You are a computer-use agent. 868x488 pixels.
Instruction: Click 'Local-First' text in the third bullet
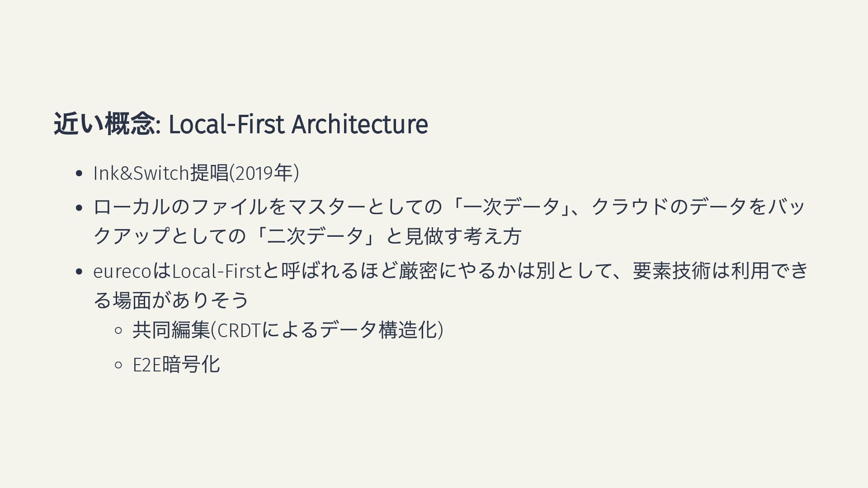tap(217, 271)
